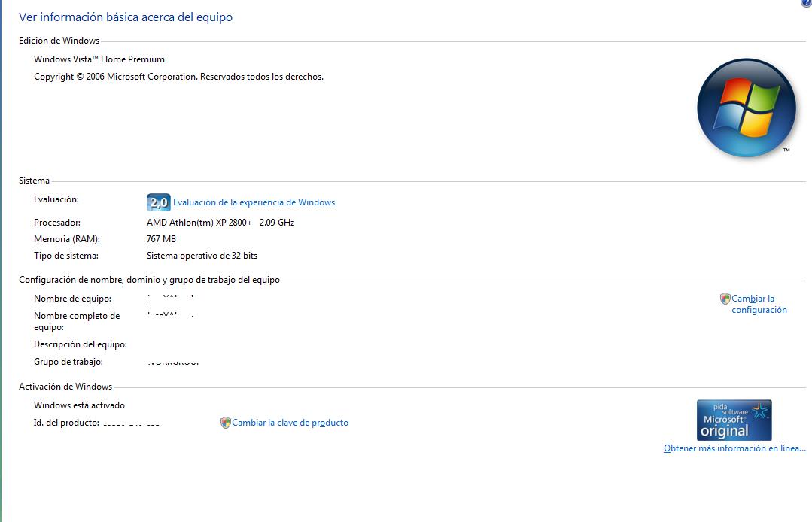Click Sistema operativo de 32 bits text
Viewport: 812px width, 522px height.
(x=202, y=256)
